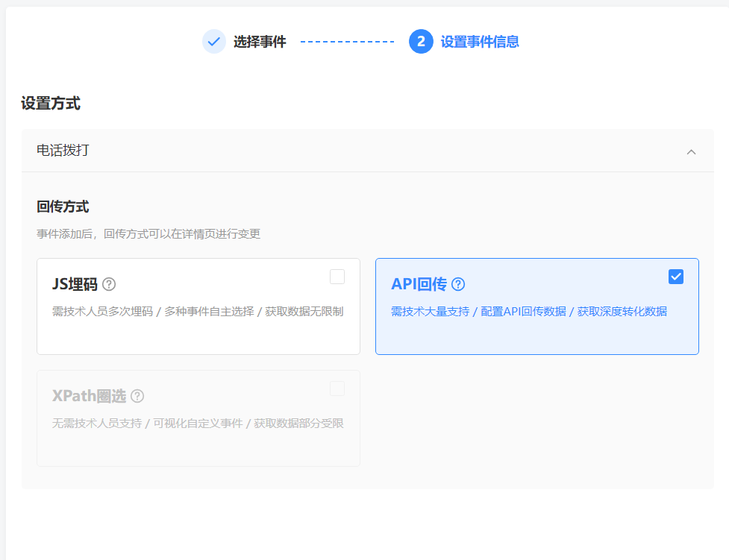729x560 pixels.
Task: Click the checkmark icon of the 选择事件 step
Action: [x=214, y=42]
